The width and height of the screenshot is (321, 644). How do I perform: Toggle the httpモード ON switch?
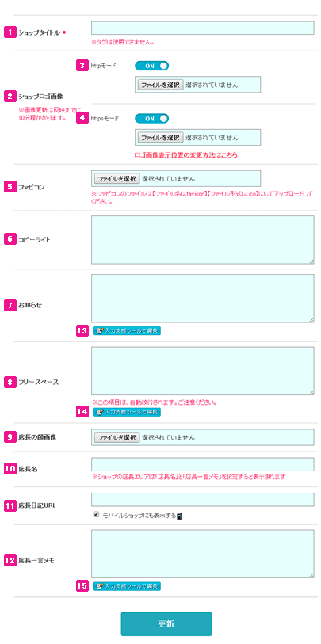[151, 66]
